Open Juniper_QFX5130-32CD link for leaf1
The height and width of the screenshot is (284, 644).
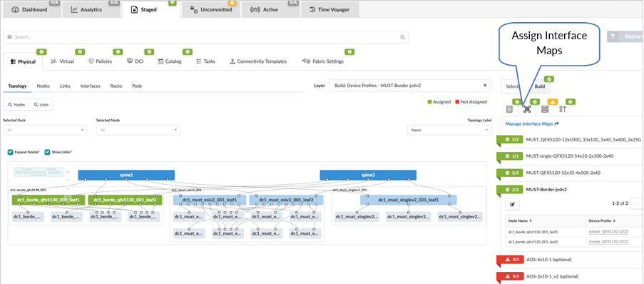(608, 232)
